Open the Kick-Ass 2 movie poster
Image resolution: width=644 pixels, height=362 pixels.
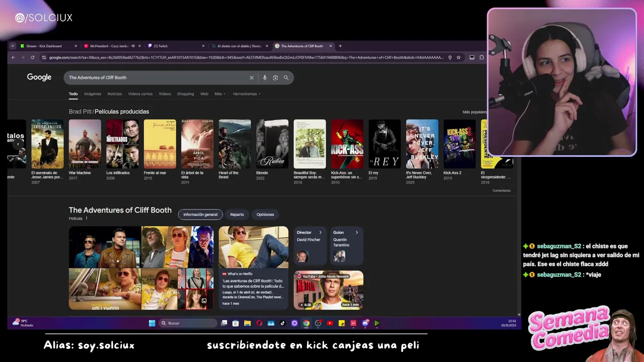[459, 144]
